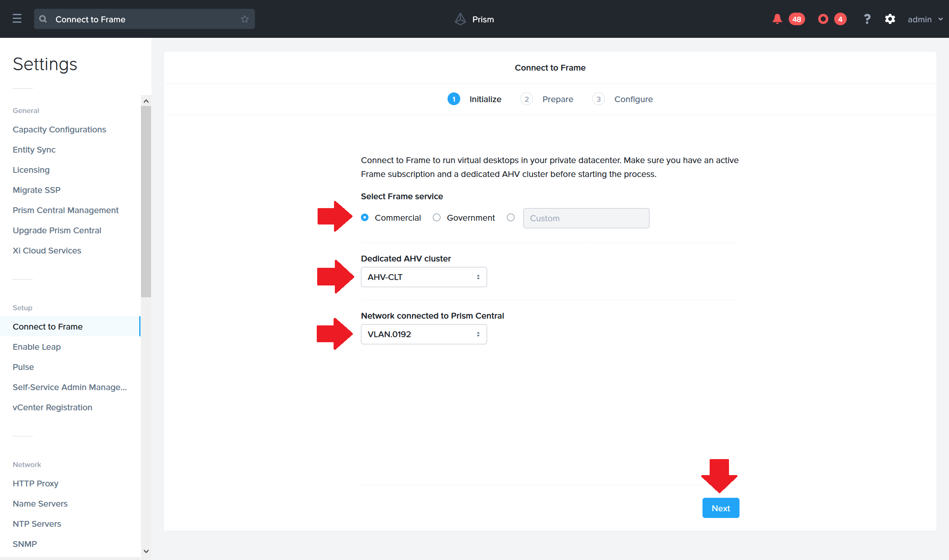This screenshot has width=949, height=560.
Task: Open the hamburger main menu
Action: [x=17, y=19]
